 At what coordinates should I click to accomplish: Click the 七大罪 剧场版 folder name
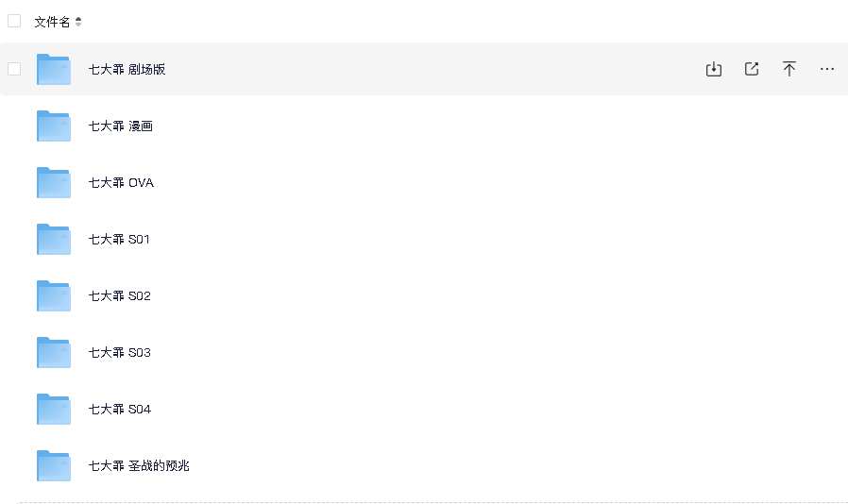[127, 69]
